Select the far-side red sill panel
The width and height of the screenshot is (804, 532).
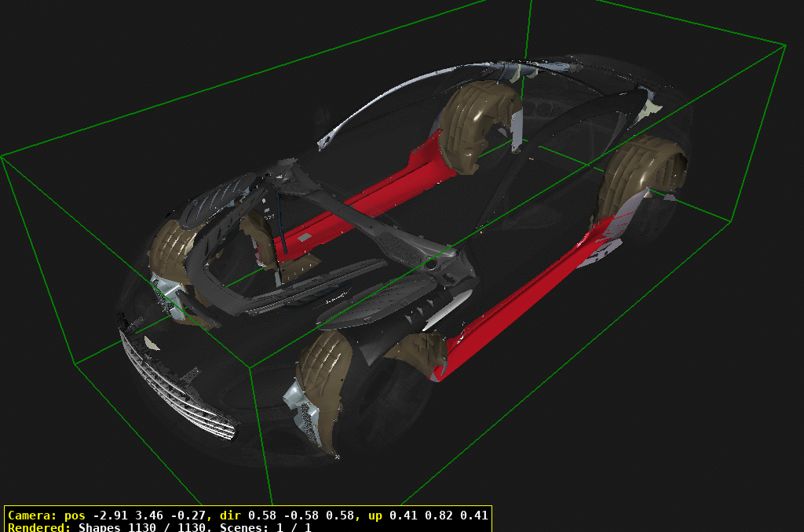pos(369,200)
